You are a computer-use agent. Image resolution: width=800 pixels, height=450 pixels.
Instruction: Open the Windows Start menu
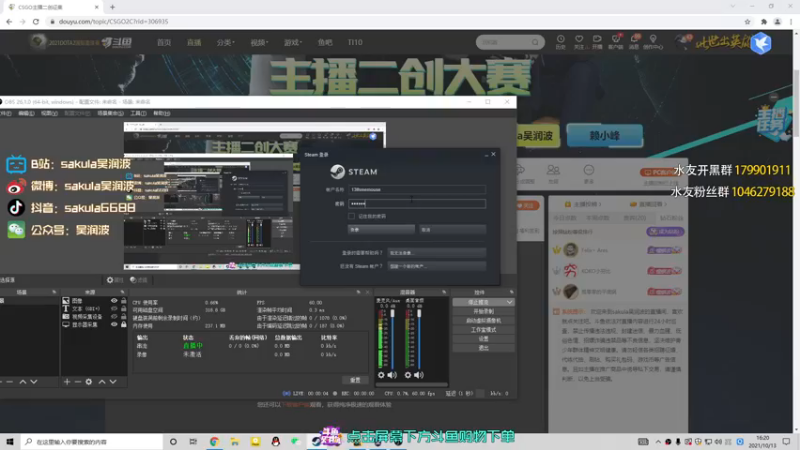coord(10,441)
